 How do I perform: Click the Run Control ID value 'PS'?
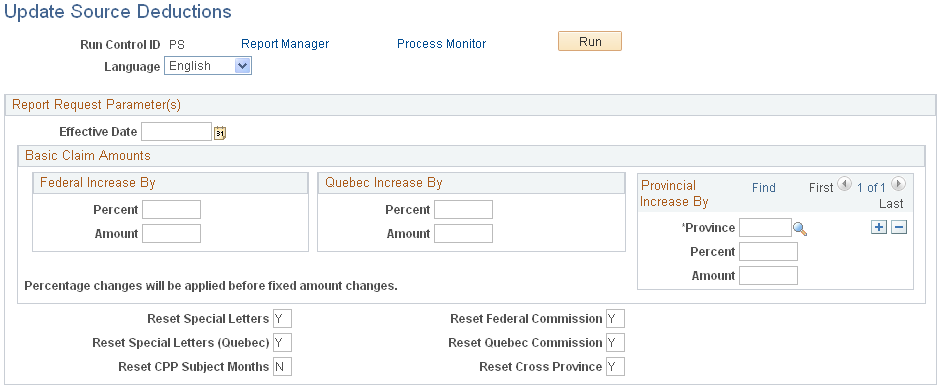(x=176, y=44)
